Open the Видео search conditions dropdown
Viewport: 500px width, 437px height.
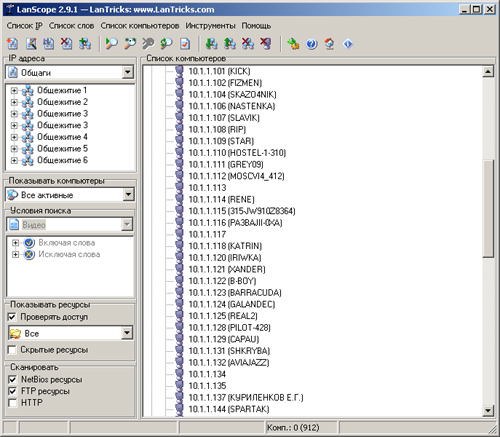[x=127, y=224]
